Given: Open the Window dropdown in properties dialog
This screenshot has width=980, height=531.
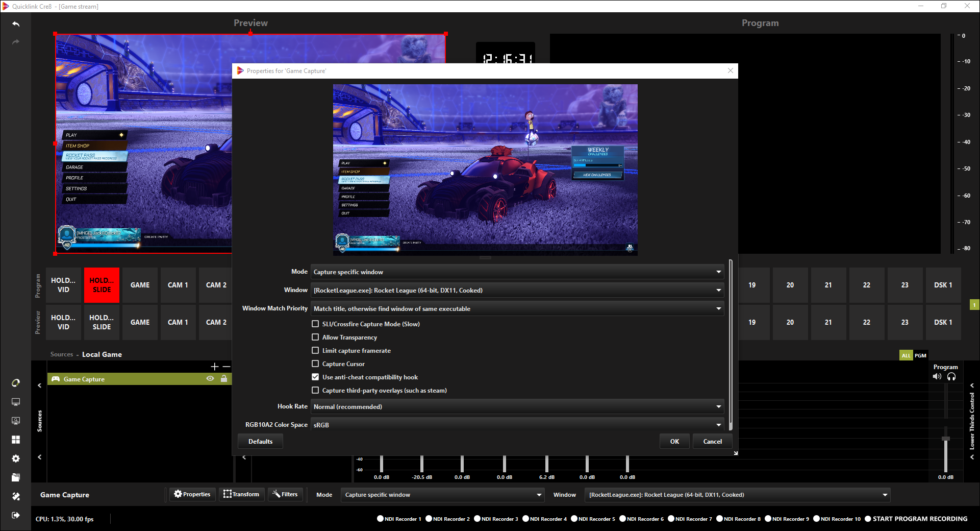Looking at the screenshot, I should [x=517, y=290].
